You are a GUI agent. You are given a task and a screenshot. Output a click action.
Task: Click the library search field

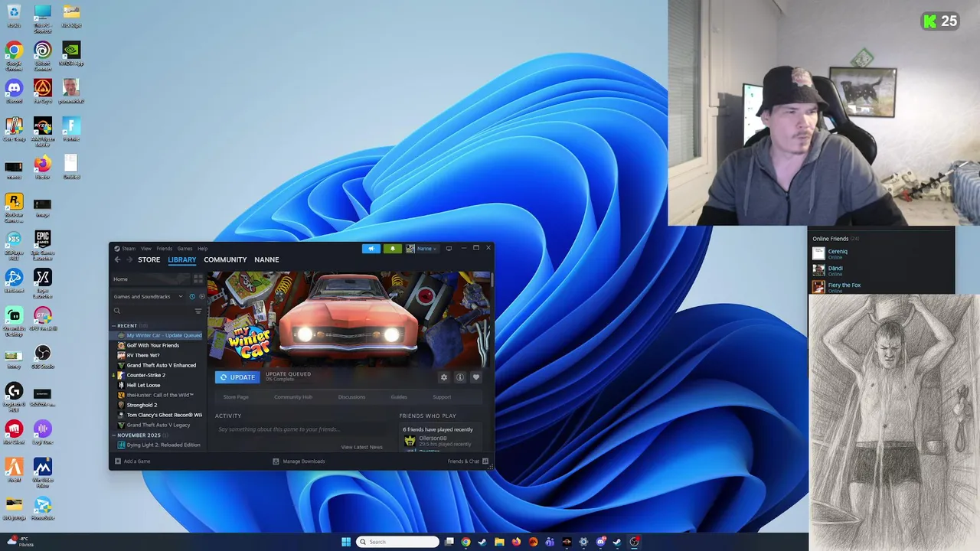[152, 311]
